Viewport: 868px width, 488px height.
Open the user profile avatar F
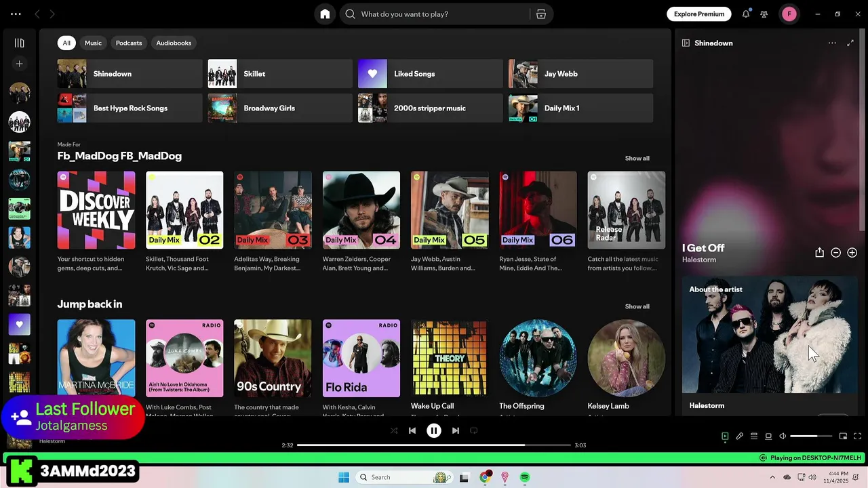[789, 14]
